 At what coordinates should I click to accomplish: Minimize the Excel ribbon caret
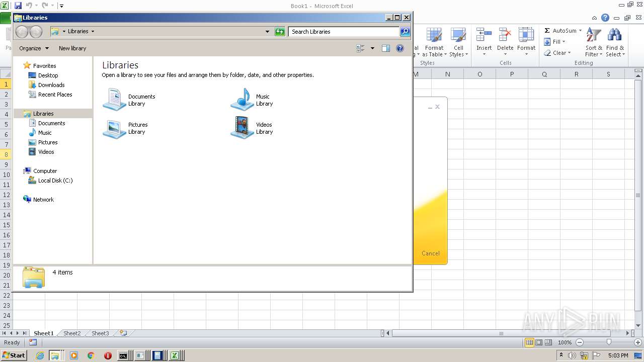[x=595, y=18]
